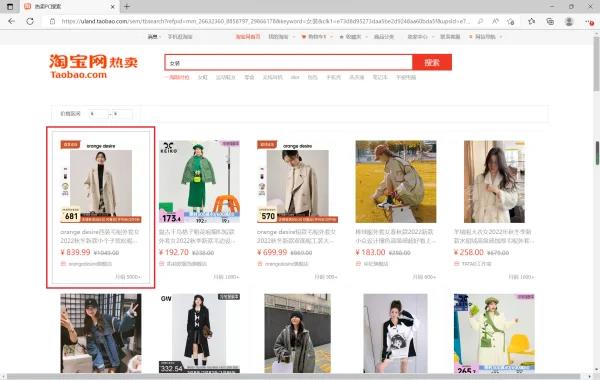Screen dimensions: 600x380
Task: Open product title of ¥699.99 jacket
Action: (x=297, y=236)
